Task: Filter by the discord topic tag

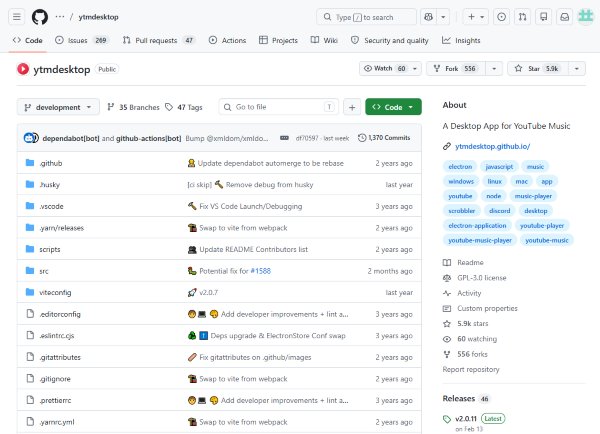Action: coord(500,210)
